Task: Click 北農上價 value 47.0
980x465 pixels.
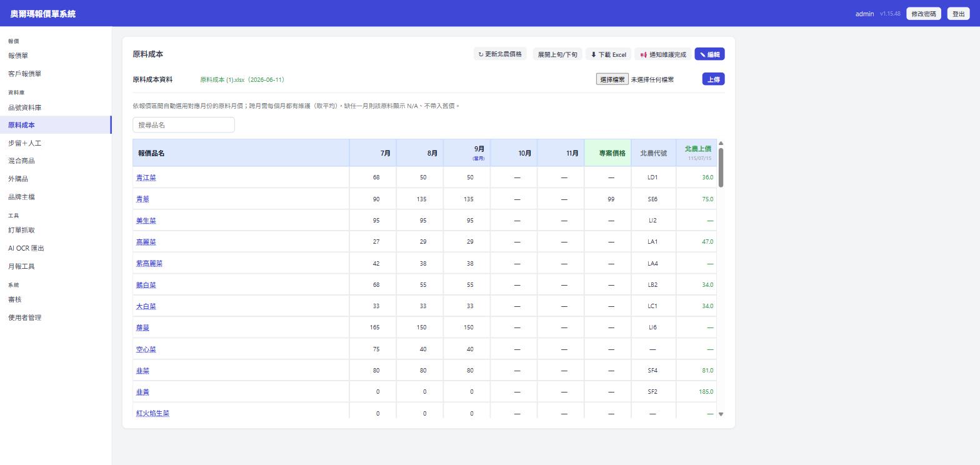Action: pyautogui.click(x=707, y=242)
